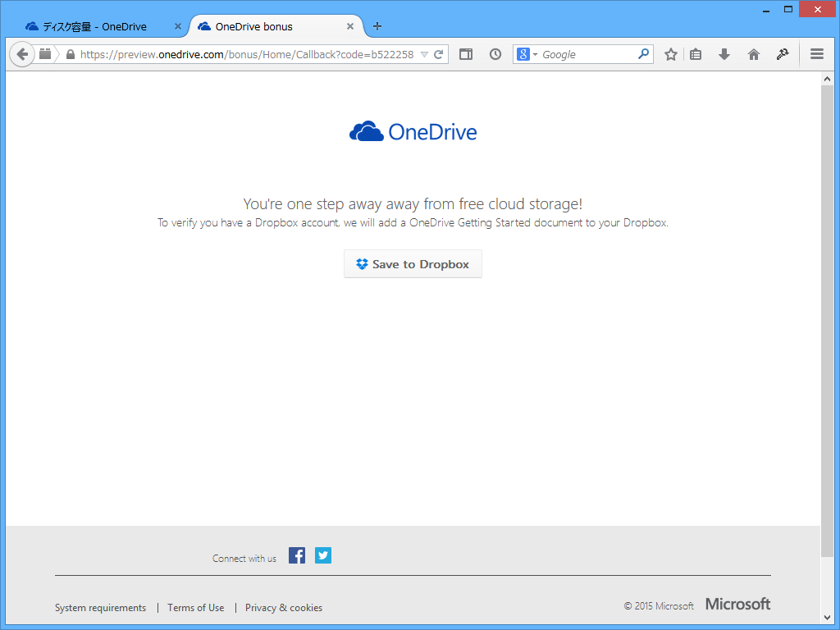
Task: Open the Firefox hamburger menu
Action: pyautogui.click(x=817, y=53)
